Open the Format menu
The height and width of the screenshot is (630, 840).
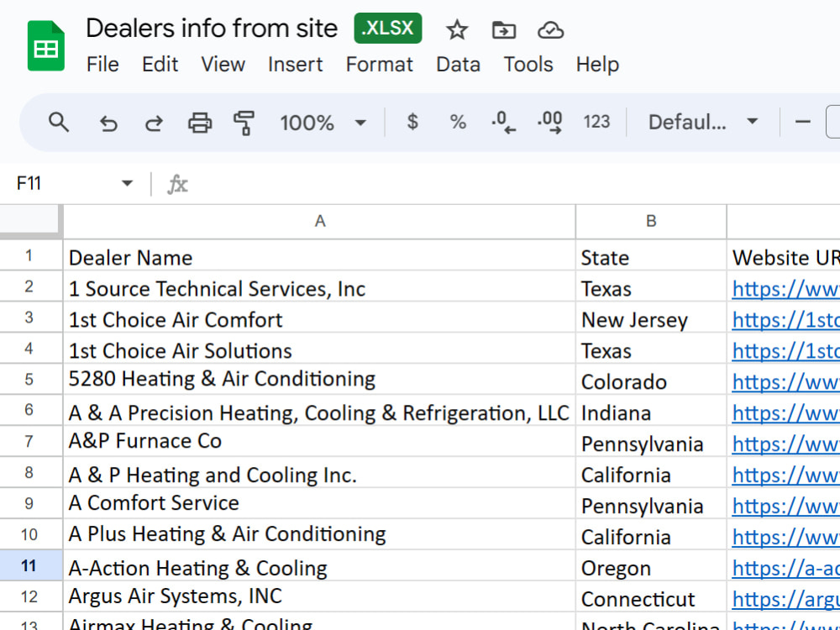click(380, 65)
